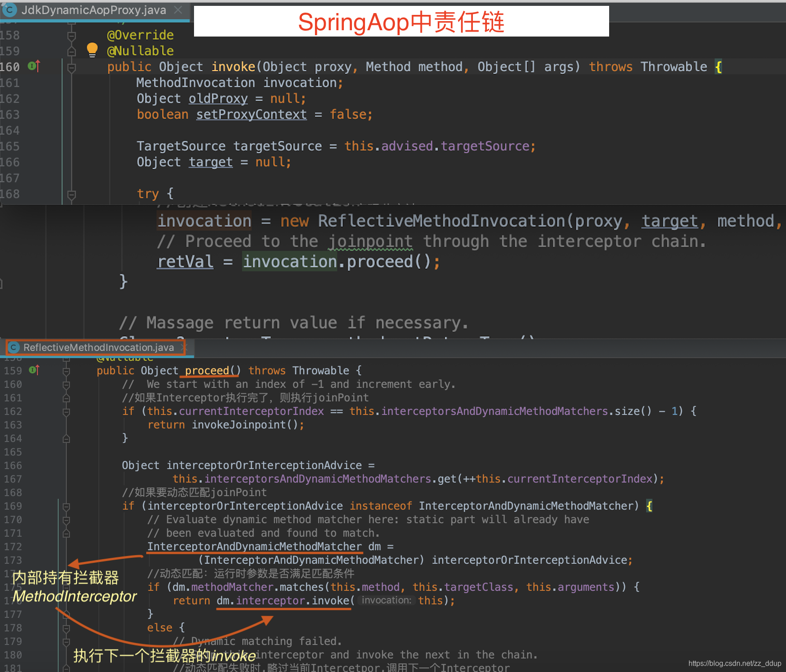Toggle the fold end marker on line 177
Image resolution: width=786 pixels, height=672 pixels.
click(66, 615)
